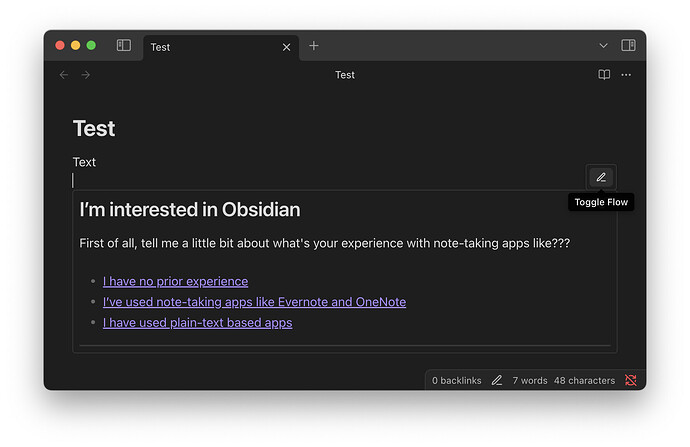Image resolution: width=690 pixels, height=447 pixels.
Task: Select the Test tab
Action: (221, 47)
